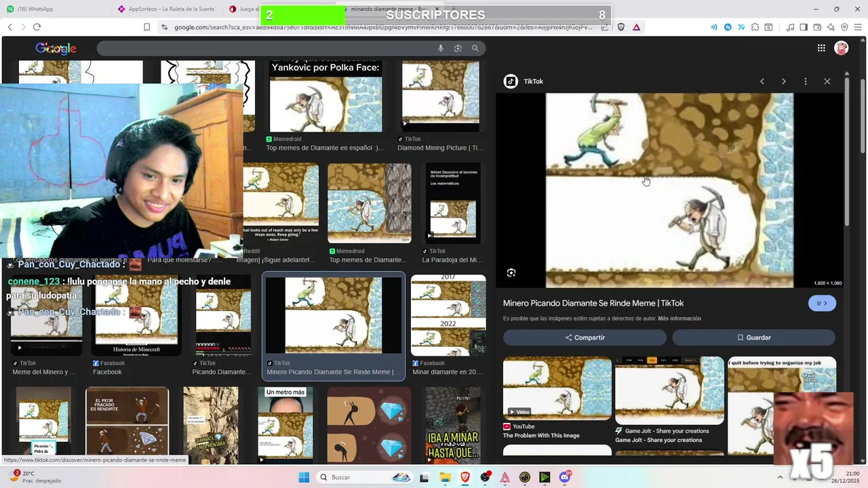
Task: Open the 'Minar diamante en 20...' Facebook result
Action: click(448, 325)
